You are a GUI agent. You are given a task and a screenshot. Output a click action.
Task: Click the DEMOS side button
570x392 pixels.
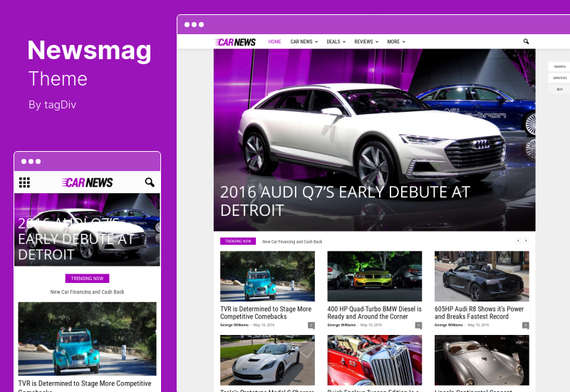coord(559,66)
